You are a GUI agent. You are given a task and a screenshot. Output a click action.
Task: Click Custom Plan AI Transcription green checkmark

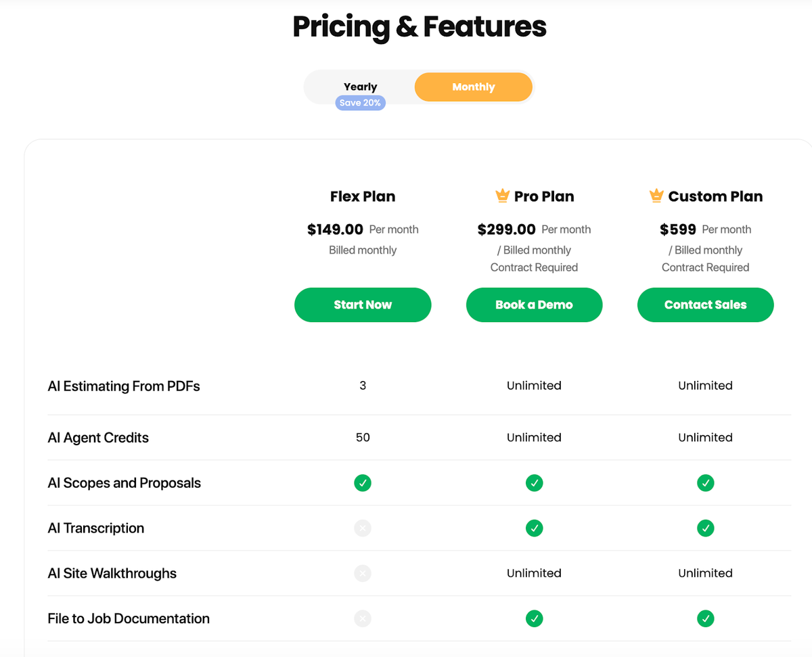(706, 528)
